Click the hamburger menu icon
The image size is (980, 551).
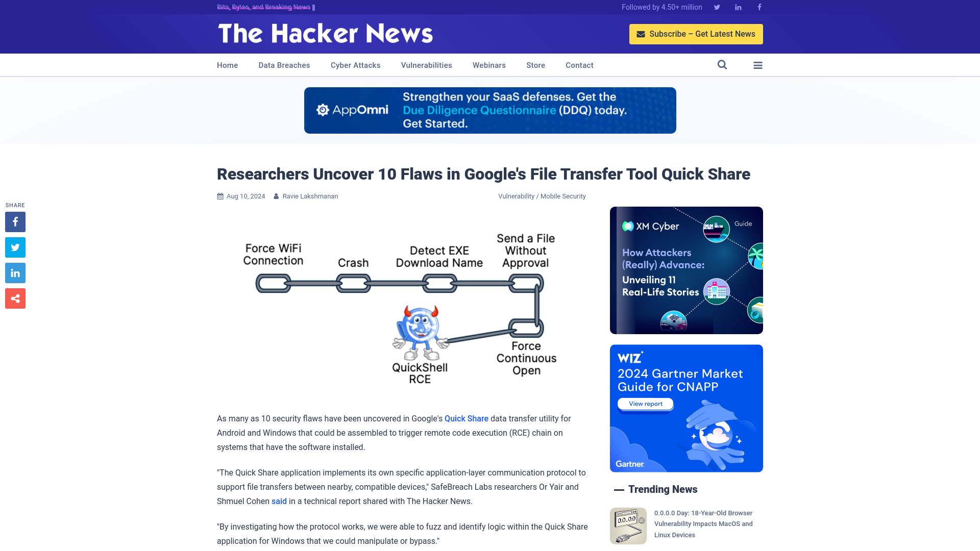click(757, 65)
